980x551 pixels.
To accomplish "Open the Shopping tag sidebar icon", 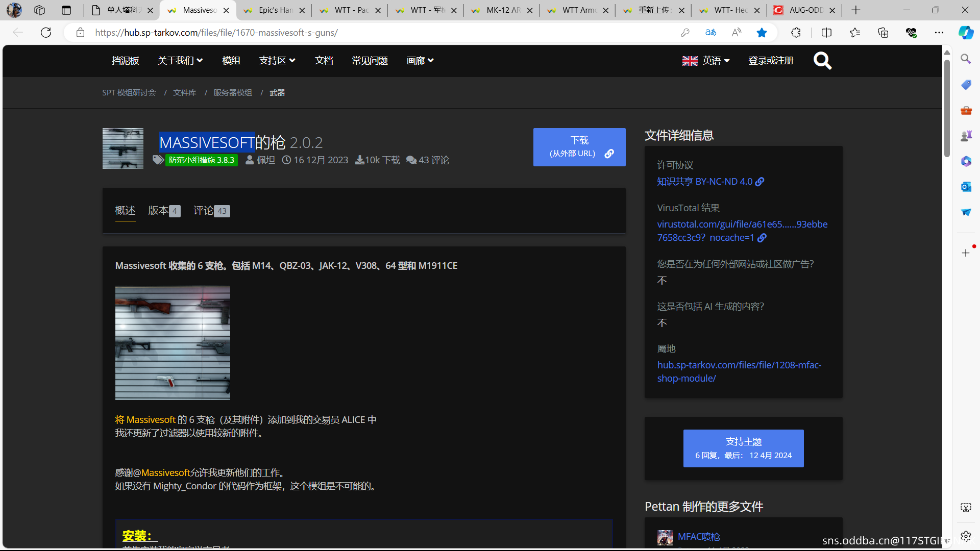I will coord(966,84).
